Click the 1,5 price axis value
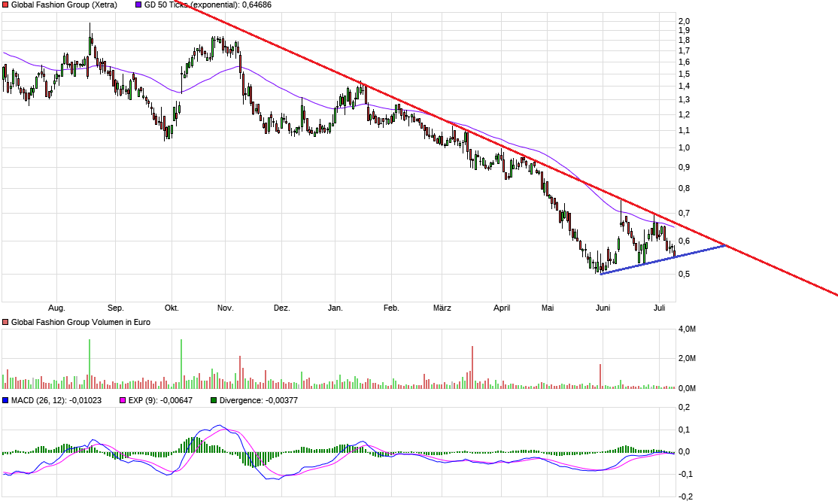Viewport: 838px width, 504px height. coord(684,74)
